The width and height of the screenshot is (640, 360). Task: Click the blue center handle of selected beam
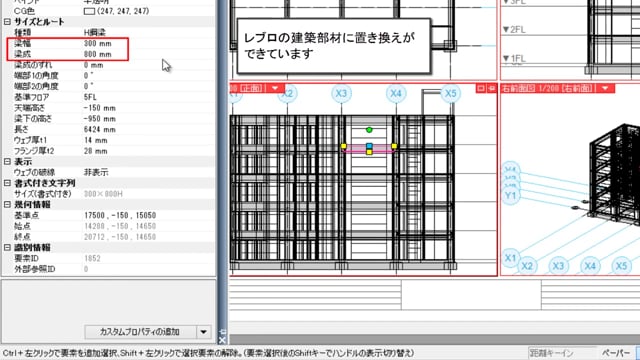(x=369, y=146)
